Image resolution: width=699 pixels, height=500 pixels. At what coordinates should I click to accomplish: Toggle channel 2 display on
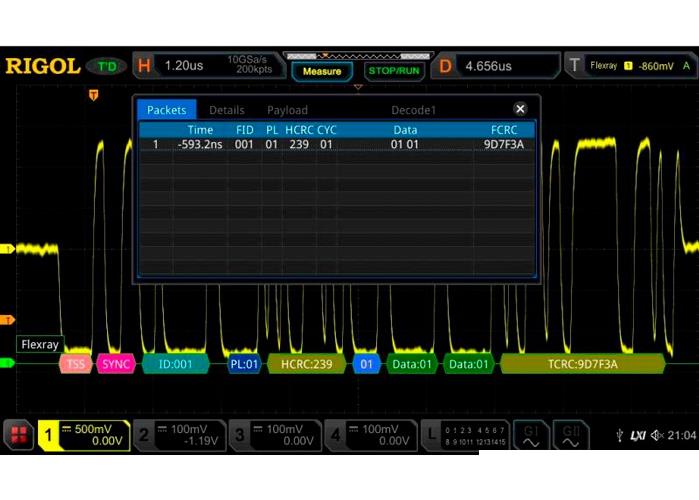coord(178,434)
